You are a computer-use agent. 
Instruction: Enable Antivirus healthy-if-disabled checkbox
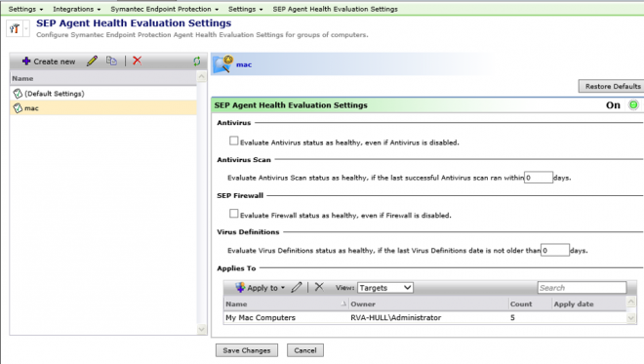[x=234, y=141]
